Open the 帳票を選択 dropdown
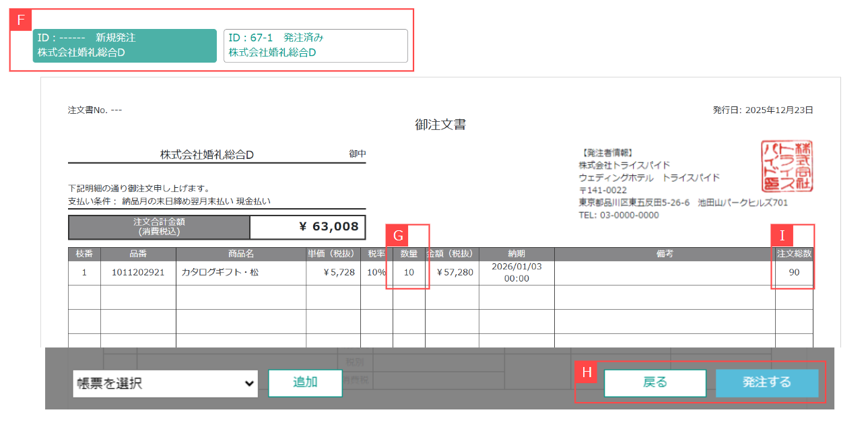The width and height of the screenshot is (868, 433). [165, 383]
